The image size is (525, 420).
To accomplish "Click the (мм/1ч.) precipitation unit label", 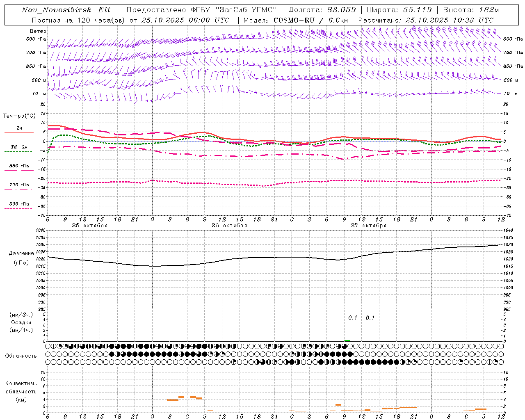I will pyautogui.click(x=21, y=330).
